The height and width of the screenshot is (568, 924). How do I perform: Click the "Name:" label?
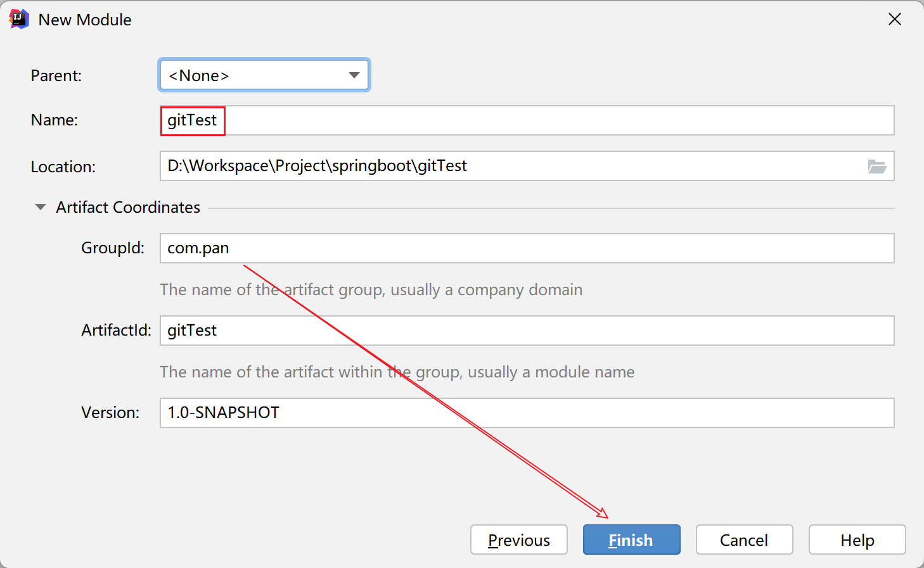(x=55, y=120)
